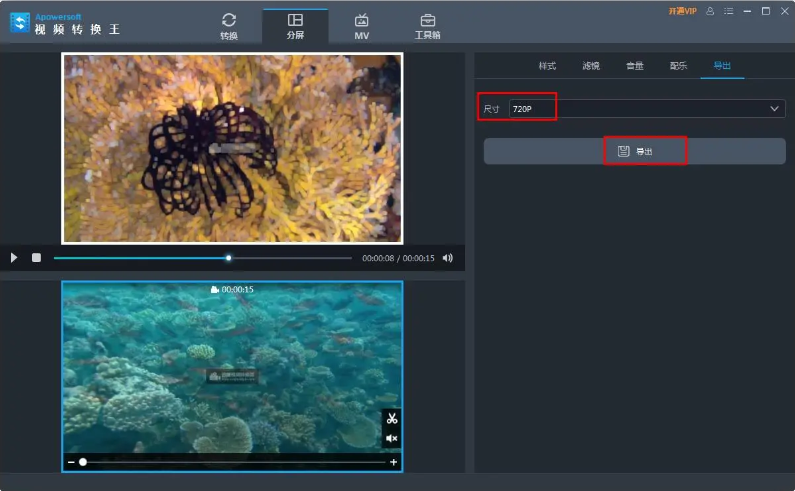Play the preview video
Image resolution: width=795 pixels, height=491 pixels.
14,257
